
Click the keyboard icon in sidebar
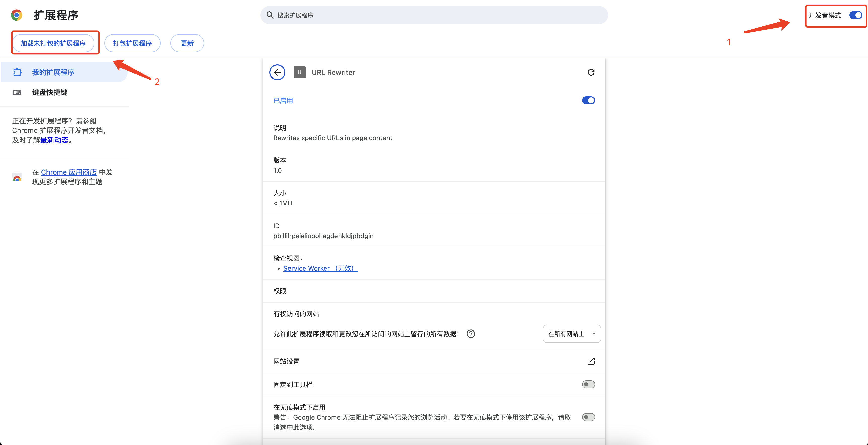(x=17, y=93)
